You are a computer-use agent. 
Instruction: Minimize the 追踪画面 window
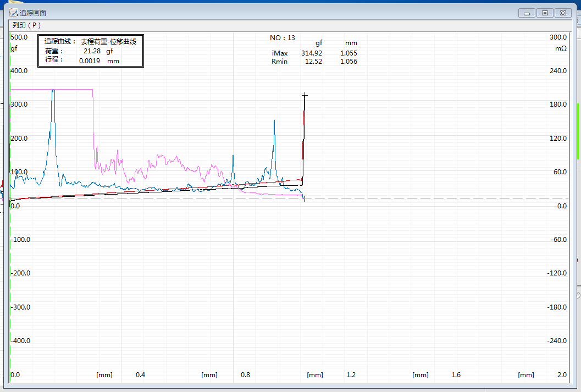[527, 13]
